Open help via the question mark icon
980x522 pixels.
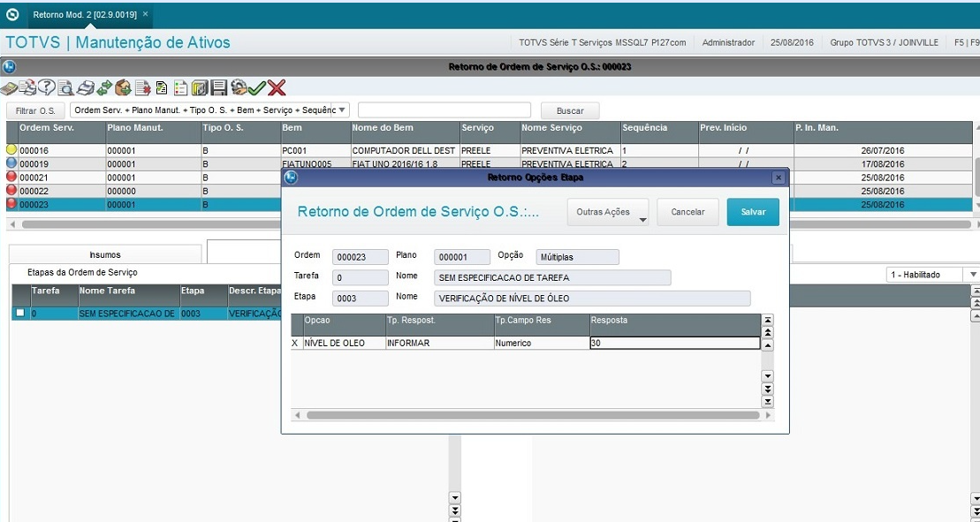pyautogui.click(x=46, y=87)
